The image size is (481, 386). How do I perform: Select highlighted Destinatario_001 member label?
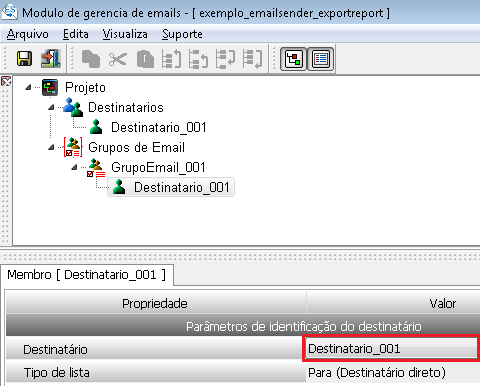182,187
